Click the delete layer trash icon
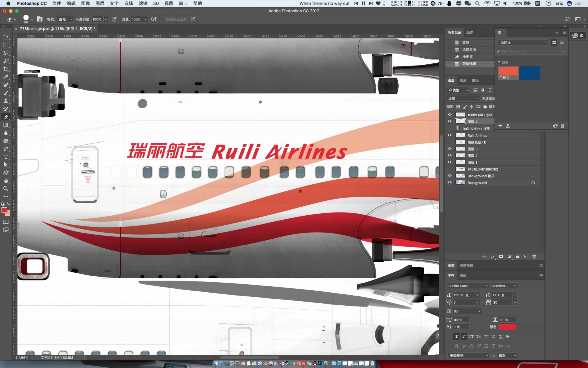 (534, 256)
